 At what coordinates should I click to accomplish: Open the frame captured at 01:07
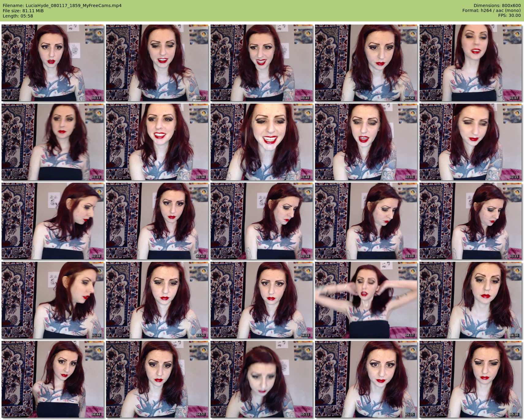(470, 63)
